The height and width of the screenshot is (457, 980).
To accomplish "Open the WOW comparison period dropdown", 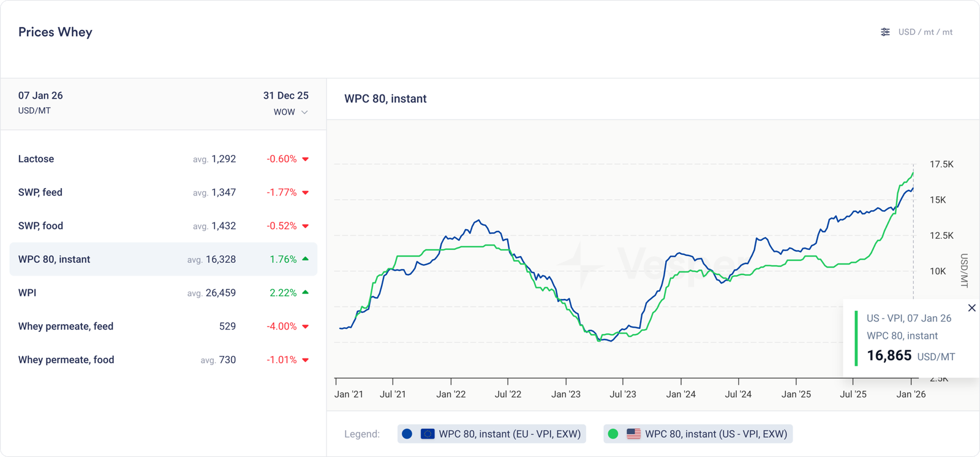I will pyautogui.click(x=284, y=112).
